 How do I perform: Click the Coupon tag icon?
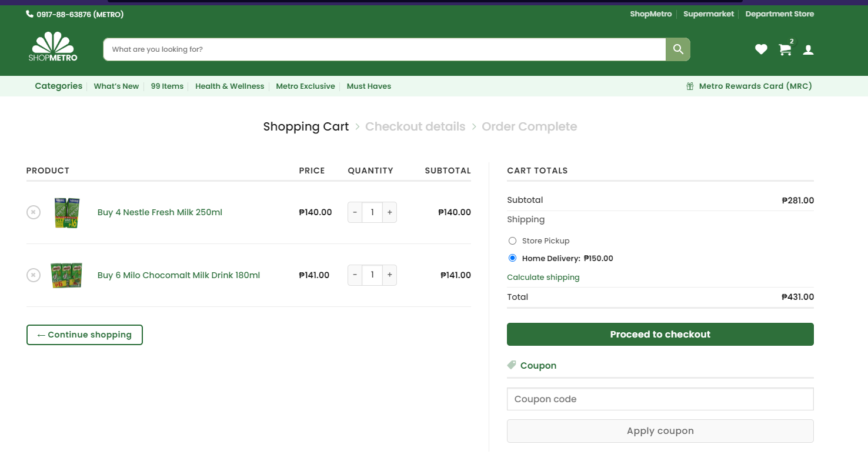[x=512, y=365]
